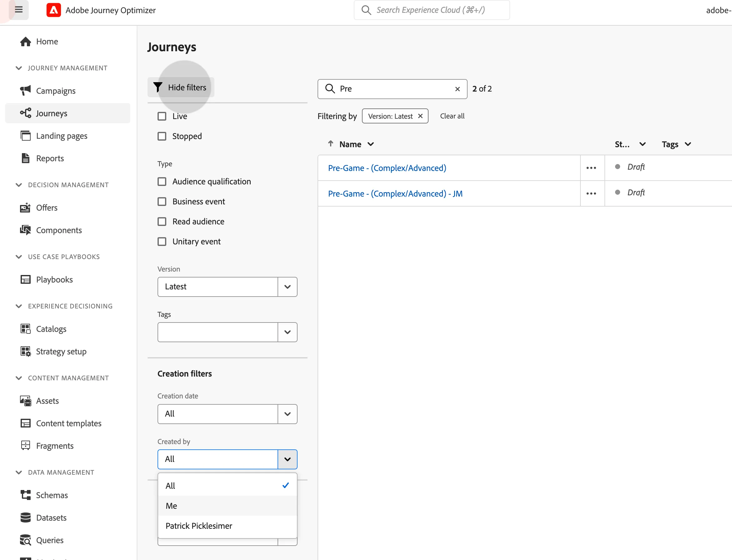
Task: Open the hamburger navigation menu
Action: (19, 10)
